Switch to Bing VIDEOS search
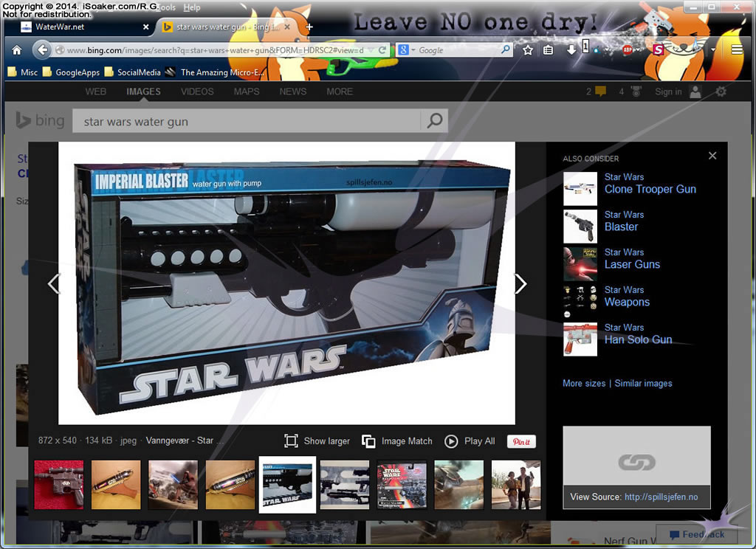 (197, 91)
